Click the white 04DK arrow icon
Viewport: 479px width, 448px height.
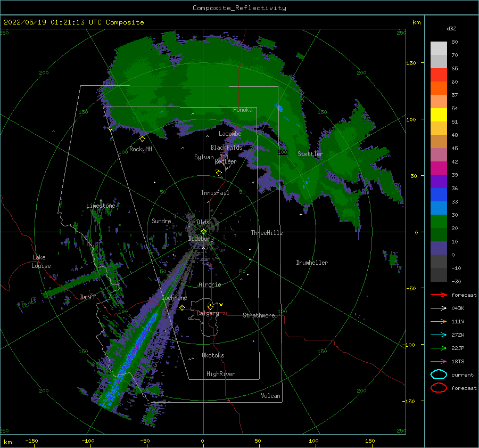[439, 308]
